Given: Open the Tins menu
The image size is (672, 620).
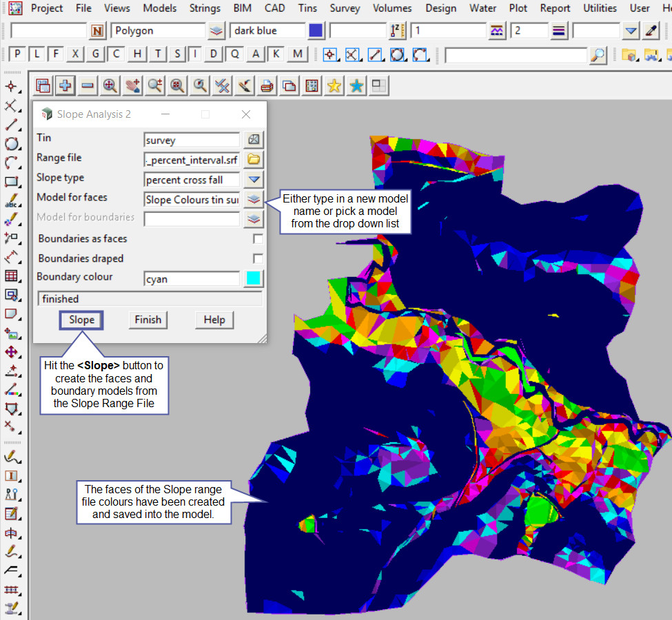Looking at the screenshot, I should pos(308,8).
